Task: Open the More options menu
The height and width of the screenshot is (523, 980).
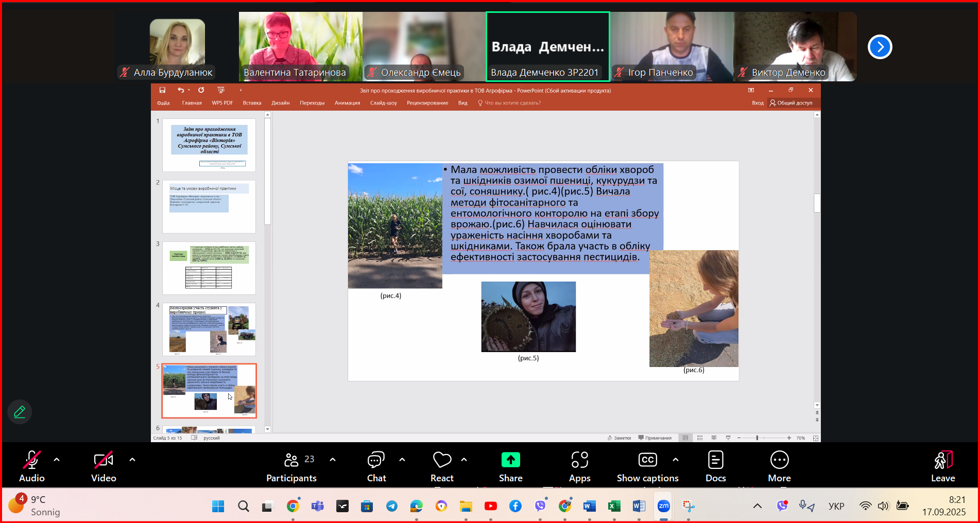Action: (x=779, y=466)
